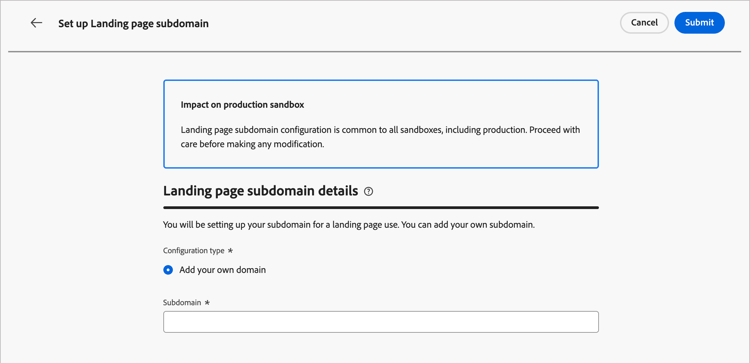This screenshot has height=363, width=750.
Task: Go back using the left arrow icon
Action: (36, 23)
